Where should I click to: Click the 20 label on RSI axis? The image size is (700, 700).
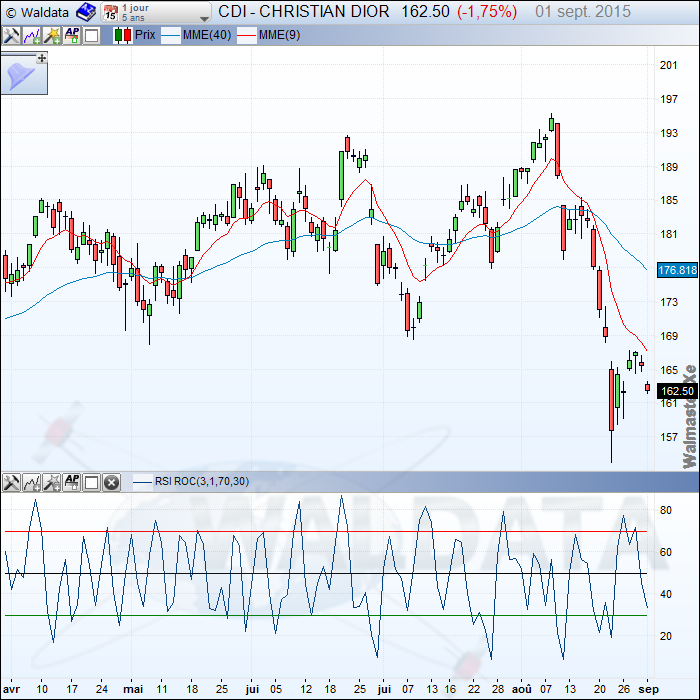pos(666,636)
